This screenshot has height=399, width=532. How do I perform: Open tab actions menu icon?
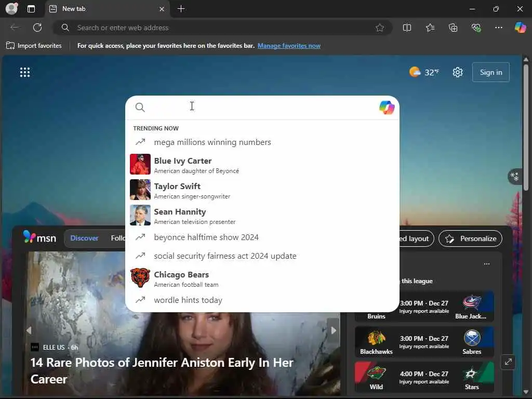pyautogui.click(x=31, y=9)
